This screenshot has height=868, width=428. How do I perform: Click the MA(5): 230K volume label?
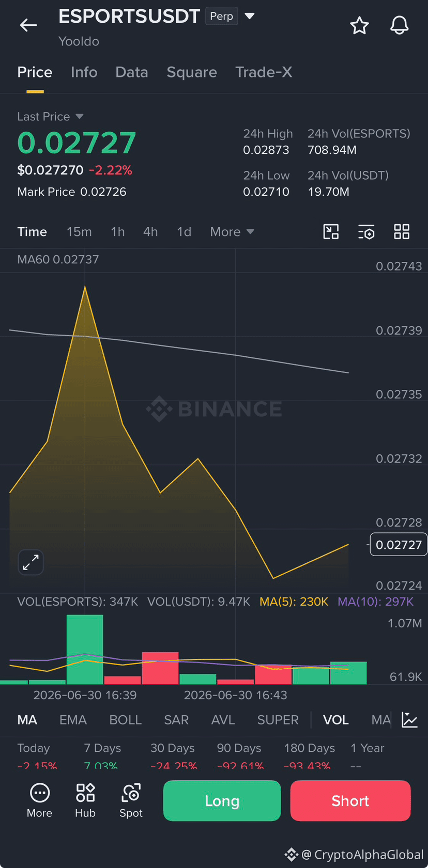[x=294, y=602]
